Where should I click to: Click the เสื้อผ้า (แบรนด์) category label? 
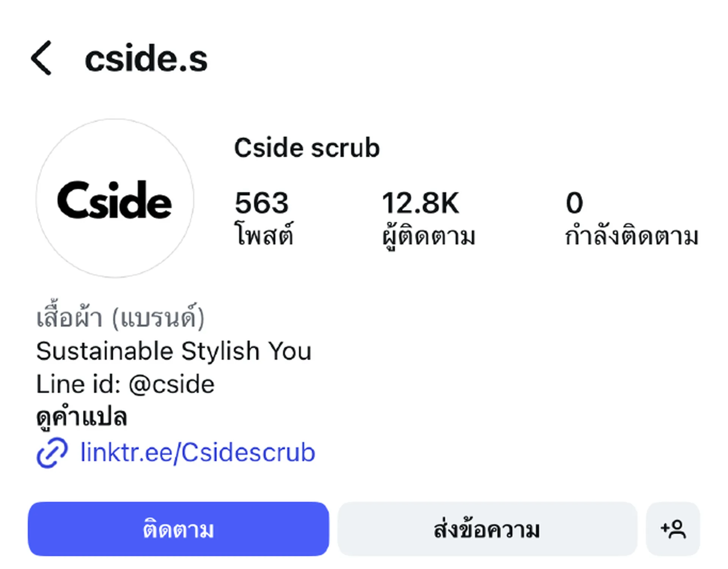(120, 317)
